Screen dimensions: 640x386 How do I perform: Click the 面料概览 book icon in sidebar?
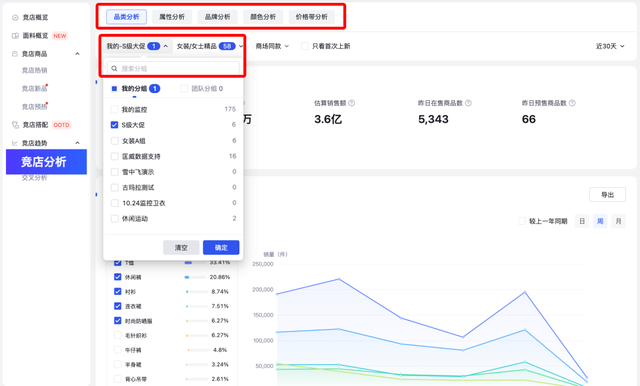click(x=15, y=35)
